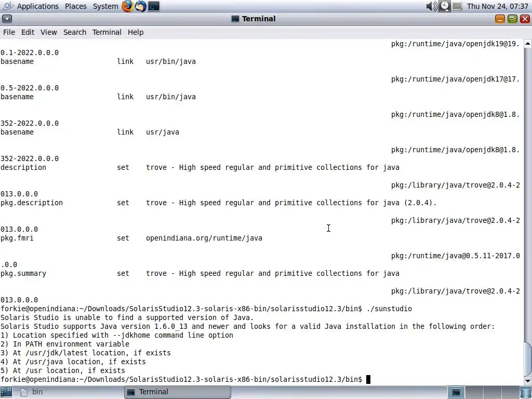Launch Firefox from the top panel
The height and width of the screenshot is (399, 532).
coord(128,6)
